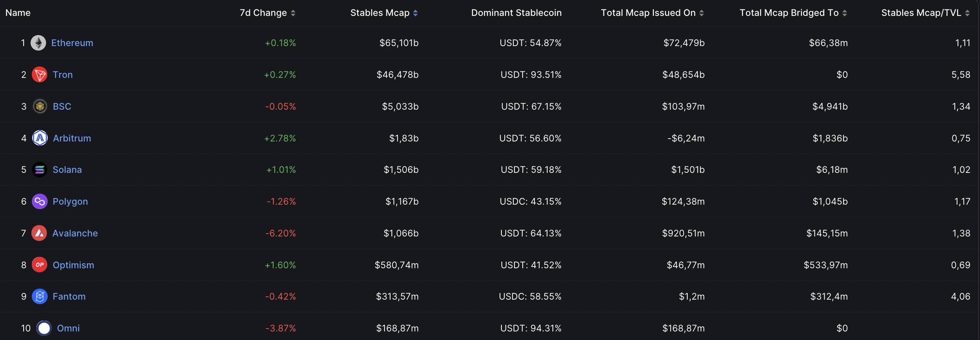Open the Fantom chain link

click(69, 296)
